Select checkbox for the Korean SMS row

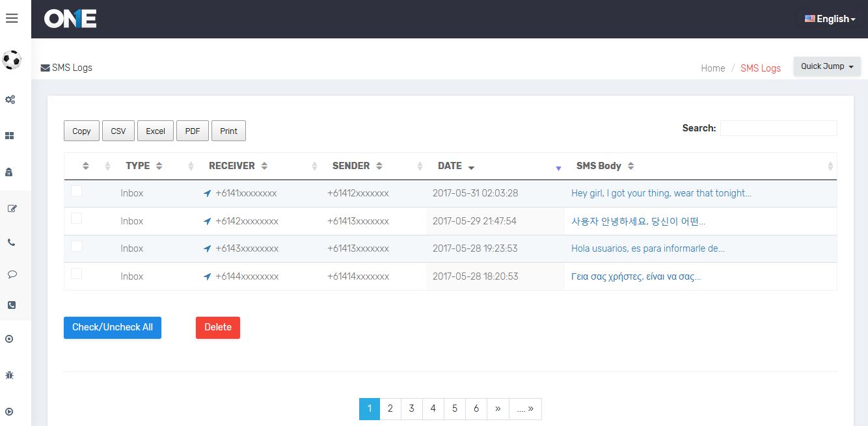click(77, 219)
